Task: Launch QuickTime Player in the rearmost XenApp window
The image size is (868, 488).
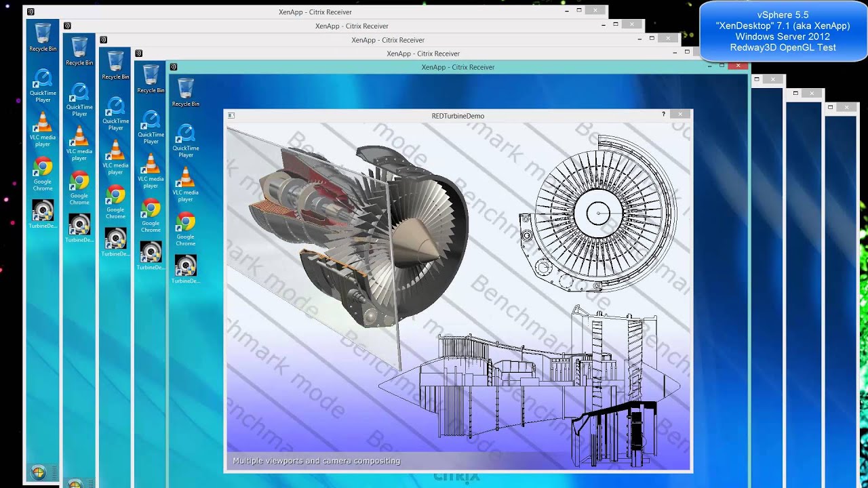Action: [x=43, y=85]
